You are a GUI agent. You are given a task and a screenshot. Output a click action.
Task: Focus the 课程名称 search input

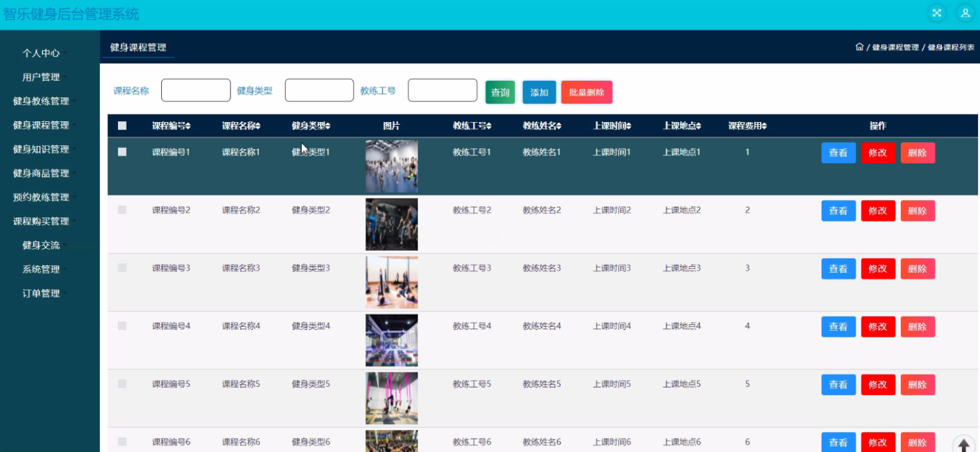[x=196, y=90]
